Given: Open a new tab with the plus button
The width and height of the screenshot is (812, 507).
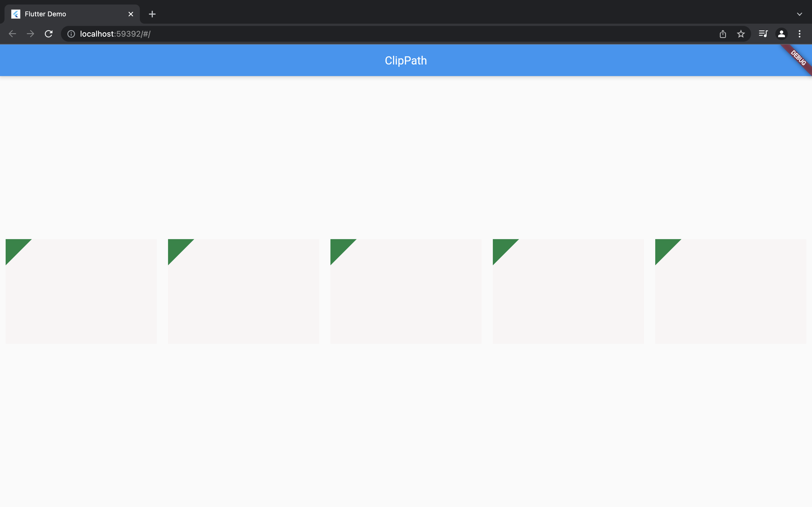Looking at the screenshot, I should coord(152,14).
